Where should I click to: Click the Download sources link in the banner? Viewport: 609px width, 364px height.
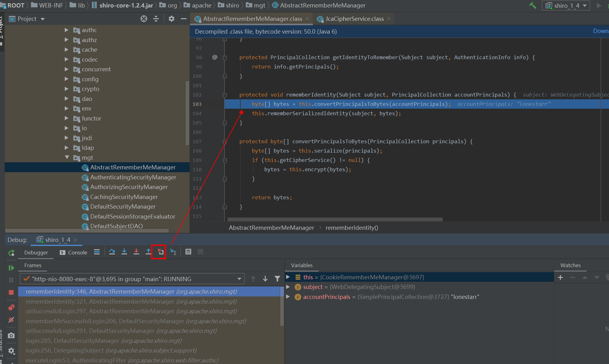[x=601, y=31]
